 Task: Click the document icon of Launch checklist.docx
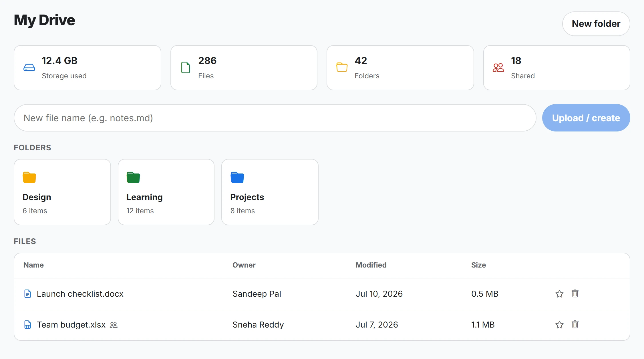28,294
